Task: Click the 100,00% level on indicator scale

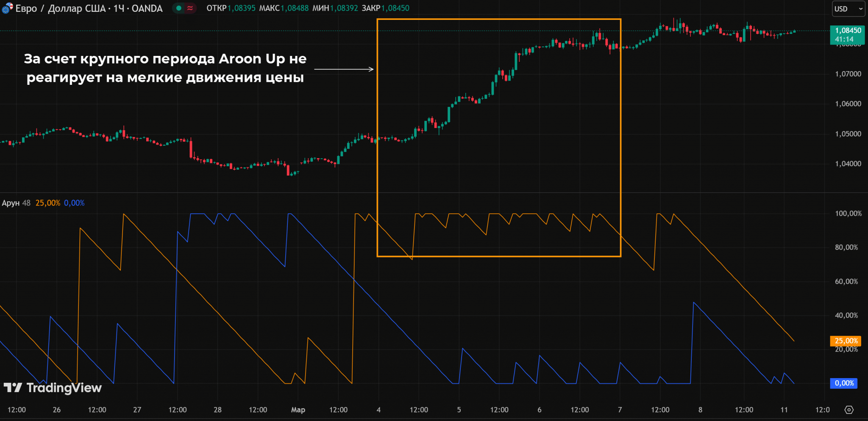Action: [x=848, y=214]
